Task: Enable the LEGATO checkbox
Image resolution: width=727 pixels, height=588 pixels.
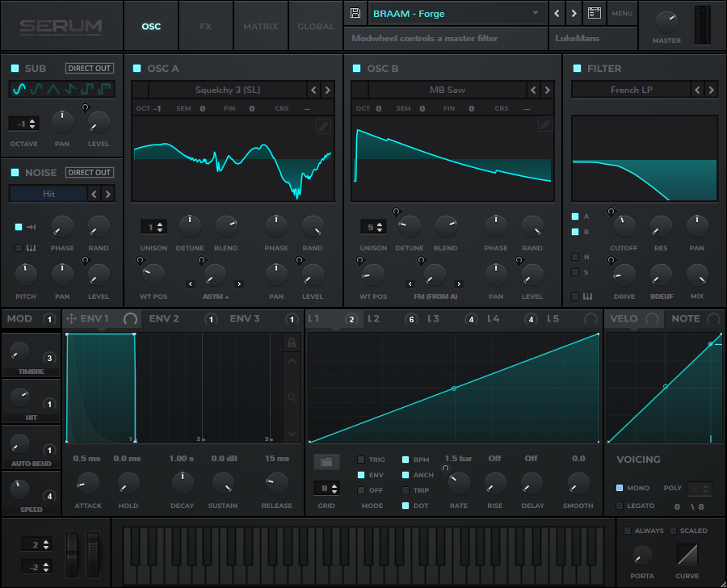Action: [x=620, y=506]
